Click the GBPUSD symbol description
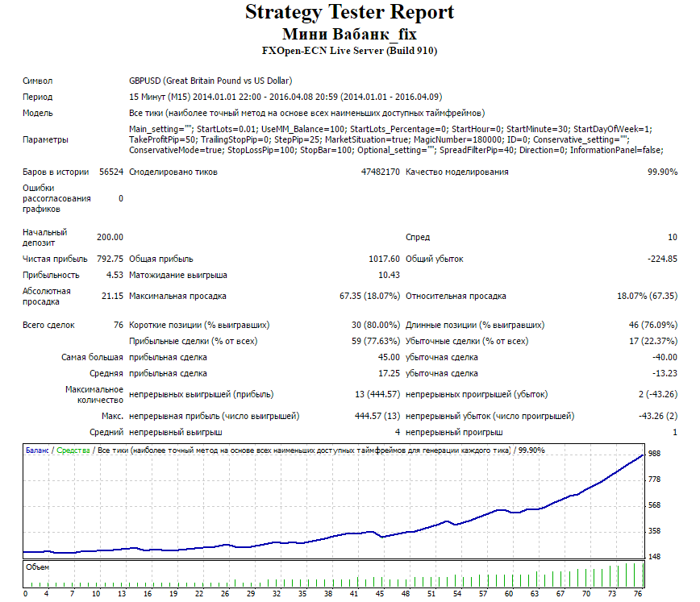This screenshot has width=700, height=602. (x=210, y=81)
